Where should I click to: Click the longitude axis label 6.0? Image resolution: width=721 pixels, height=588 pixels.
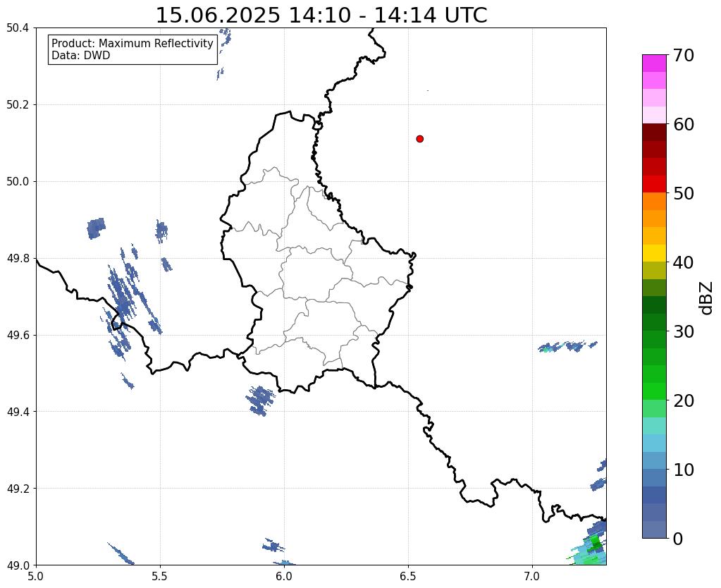pos(284,577)
